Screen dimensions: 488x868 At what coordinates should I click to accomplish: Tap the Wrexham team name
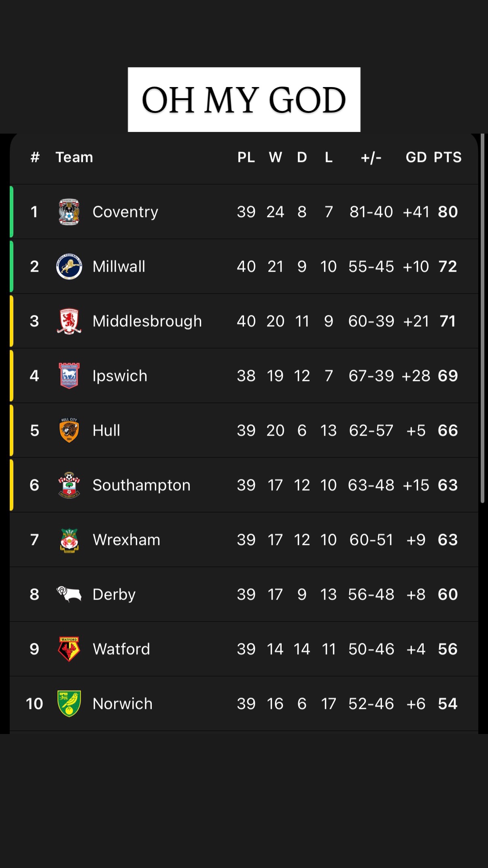tap(126, 540)
